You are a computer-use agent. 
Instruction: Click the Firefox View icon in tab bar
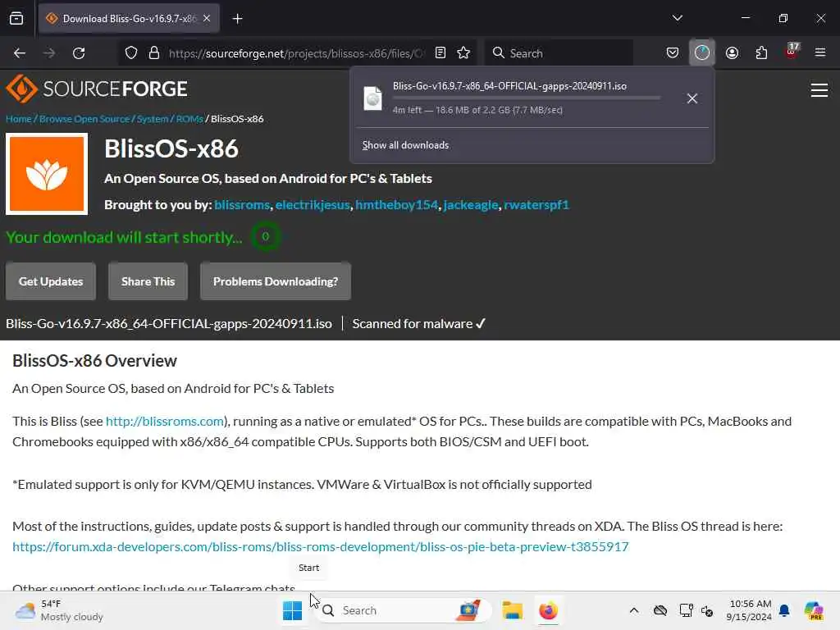click(x=16, y=19)
